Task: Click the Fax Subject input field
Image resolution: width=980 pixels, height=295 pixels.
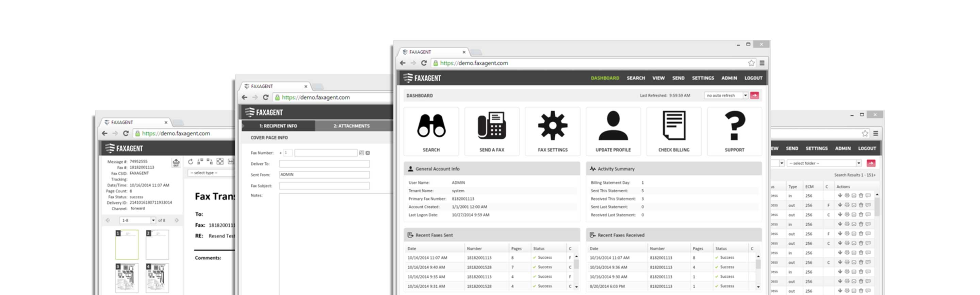Action: pos(324,186)
